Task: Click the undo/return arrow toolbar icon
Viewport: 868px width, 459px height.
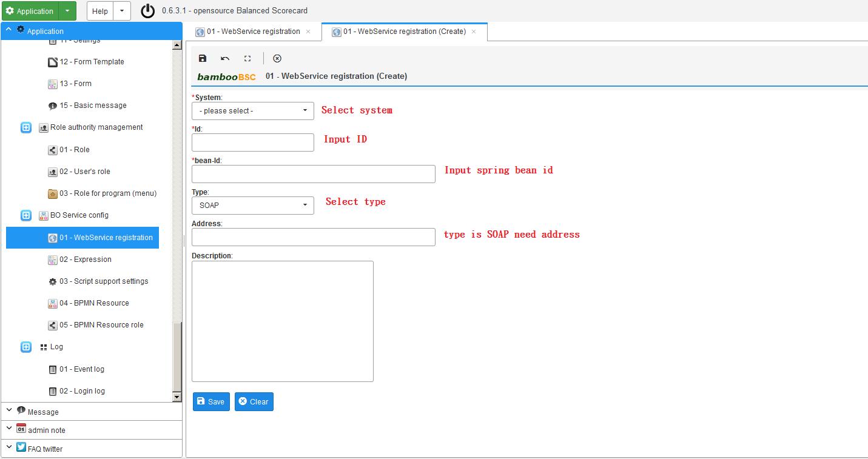Action: click(x=225, y=58)
